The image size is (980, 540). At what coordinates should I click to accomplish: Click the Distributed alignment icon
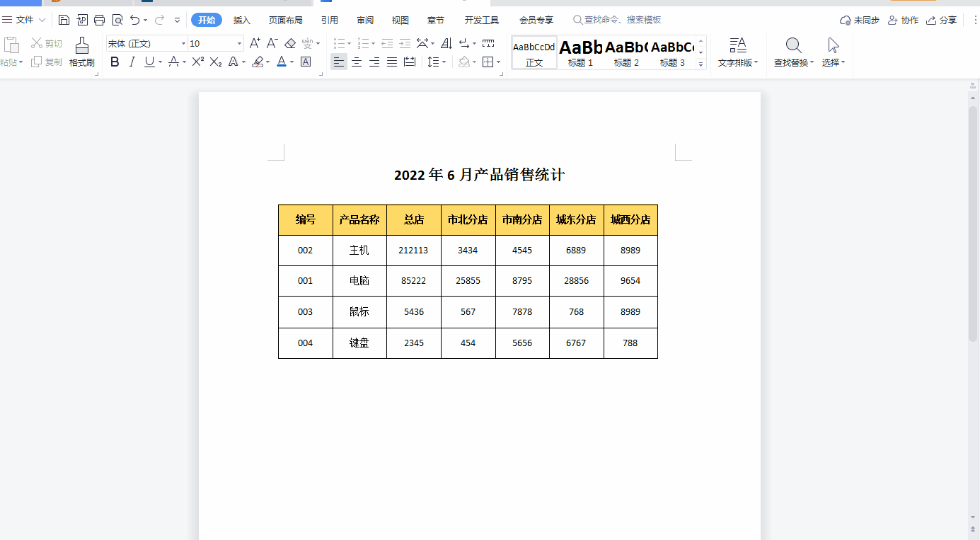click(x=410, y=62)
